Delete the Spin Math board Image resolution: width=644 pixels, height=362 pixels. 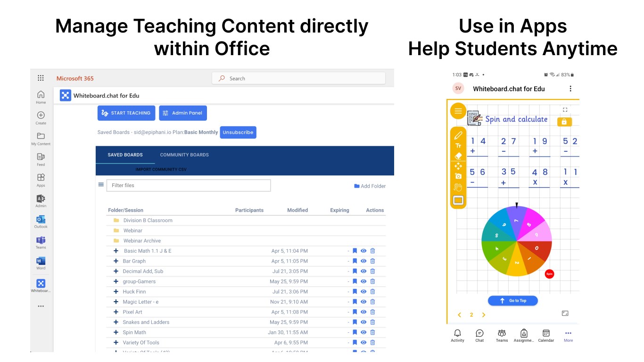[372, 332]
